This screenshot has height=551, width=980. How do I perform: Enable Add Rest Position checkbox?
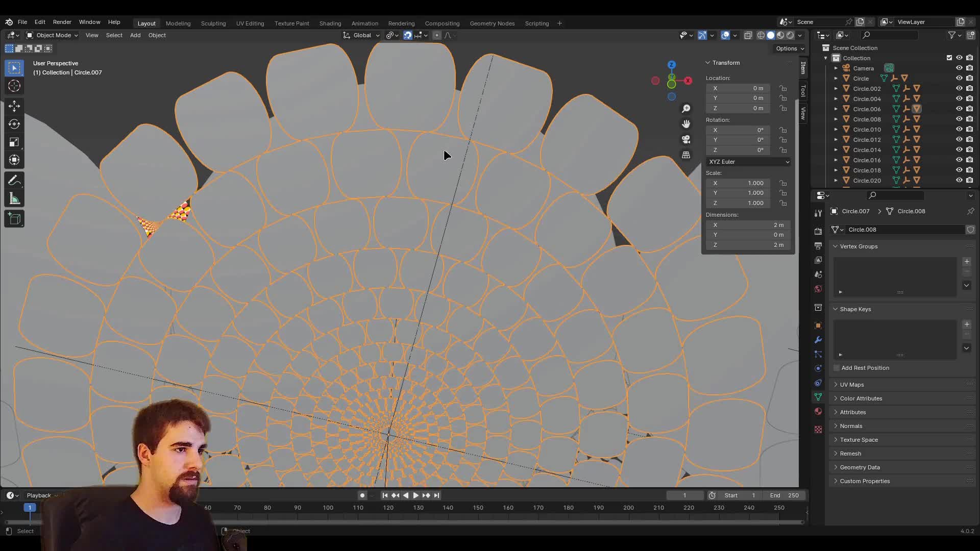(837, 368)
